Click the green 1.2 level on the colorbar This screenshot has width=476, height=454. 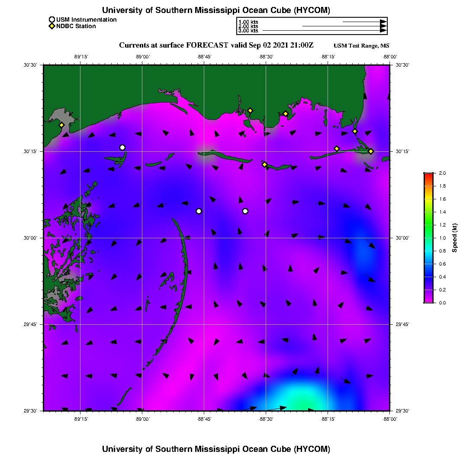(x=429, y=225)
